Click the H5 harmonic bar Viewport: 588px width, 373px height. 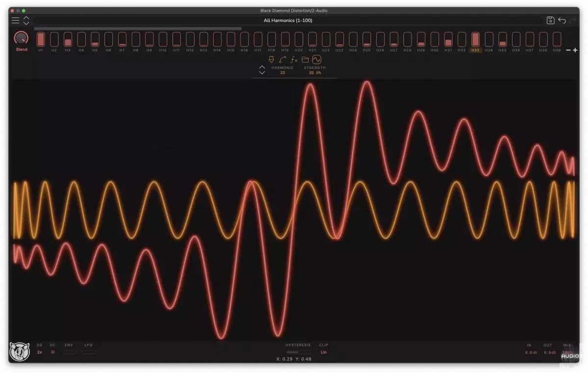[95, 39]
